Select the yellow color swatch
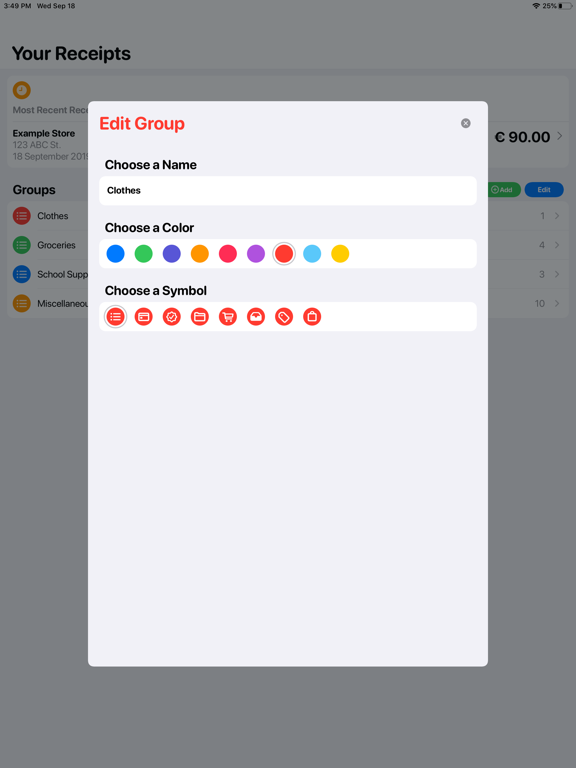576x768 pixels. pyautogui.click(x=340, y=254)
